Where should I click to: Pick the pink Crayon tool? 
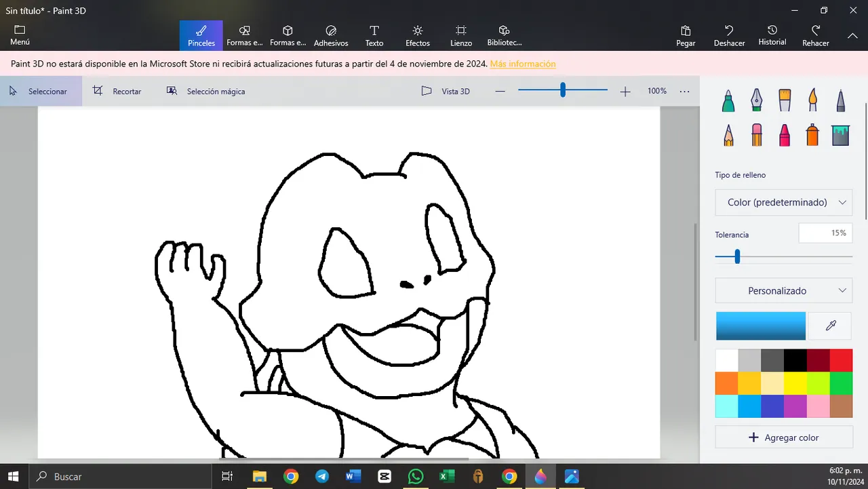tap(785, 135)
